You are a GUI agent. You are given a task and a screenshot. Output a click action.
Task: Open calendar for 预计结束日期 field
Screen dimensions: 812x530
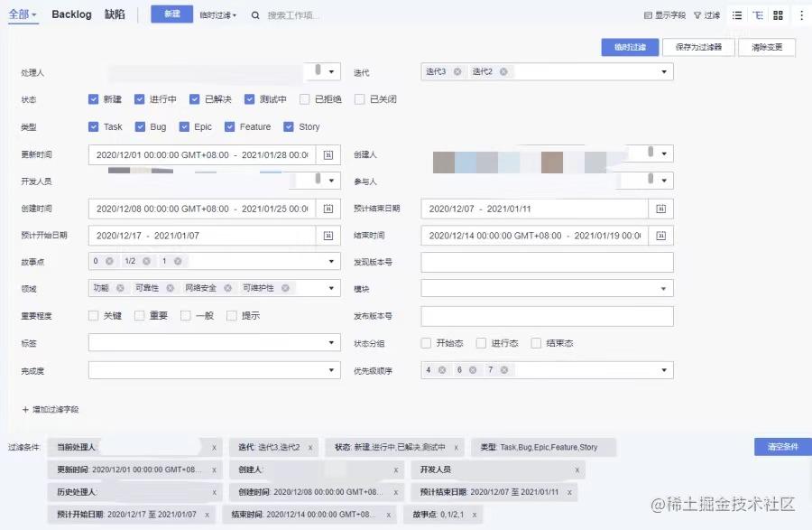(x=660, y=209)
